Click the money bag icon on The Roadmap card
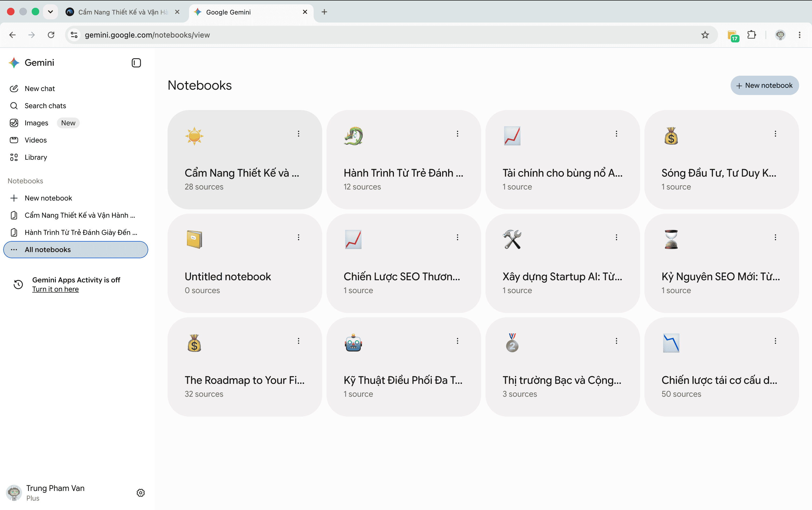Image resolution: width=812 pixels, height=510 pixels. 194,343
